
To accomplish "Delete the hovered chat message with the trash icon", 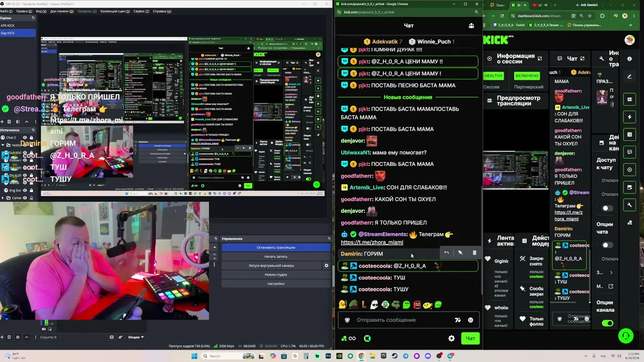I will pos(474,253).
